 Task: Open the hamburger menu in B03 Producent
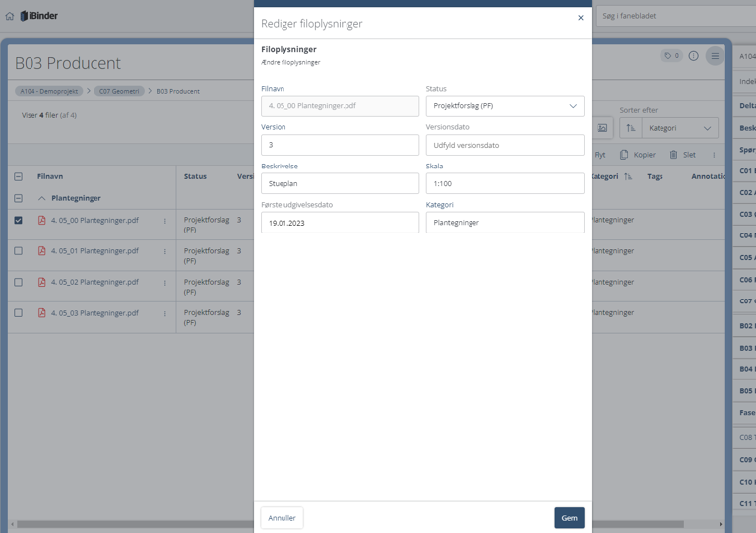(x=715, y=56)
